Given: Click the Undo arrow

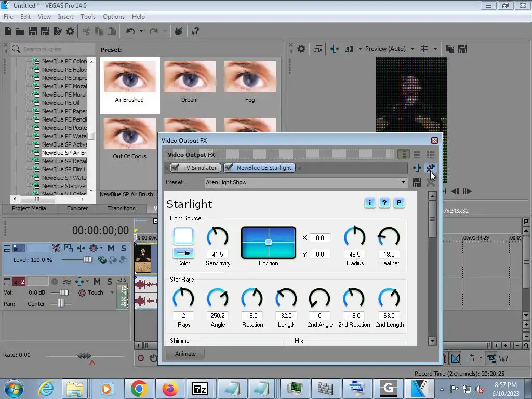Looking at the screenshot, I should click(x=130, y=31).
